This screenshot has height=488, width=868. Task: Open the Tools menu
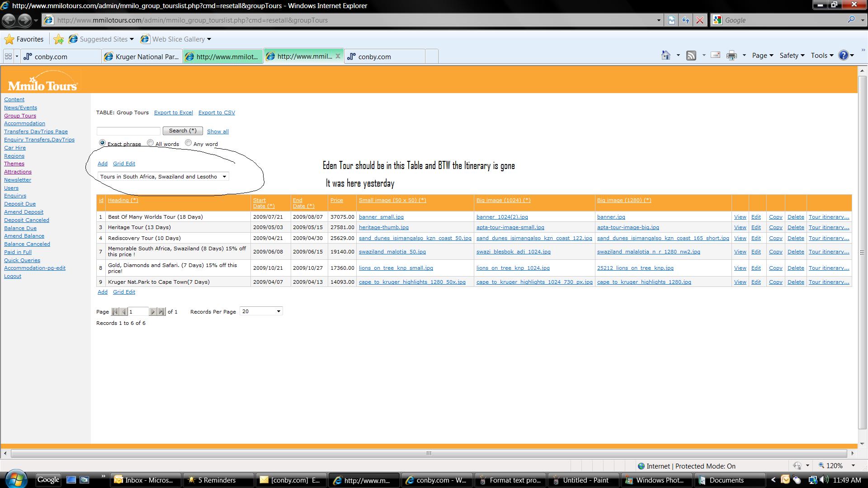coord(821,56)
